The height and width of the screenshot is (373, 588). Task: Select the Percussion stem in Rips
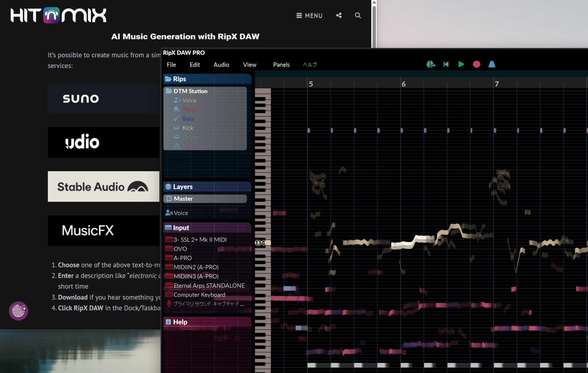click(196, 146)
